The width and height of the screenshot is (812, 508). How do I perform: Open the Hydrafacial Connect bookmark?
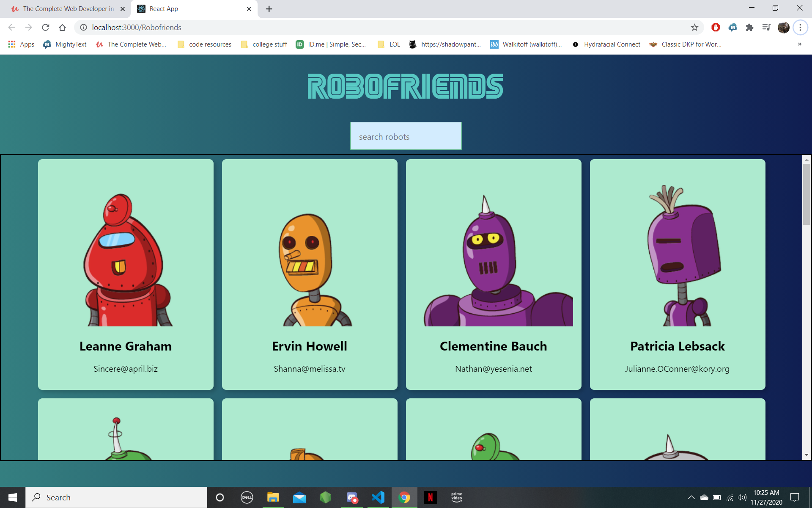tap(606, 44)
